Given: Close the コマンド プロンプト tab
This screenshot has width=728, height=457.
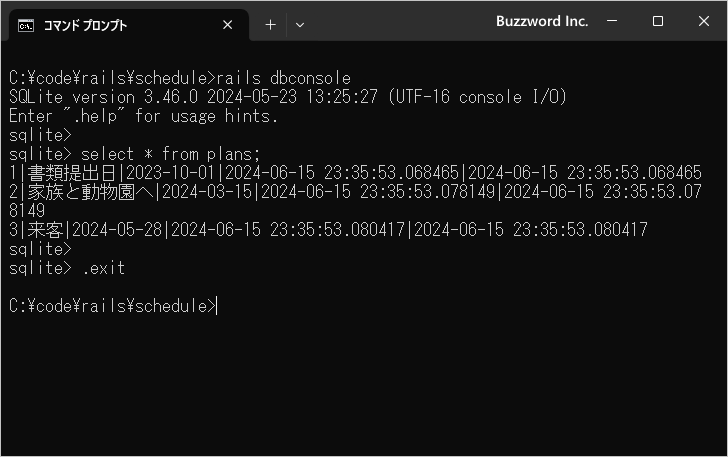Looking at the screenshot, I should point(228,25).
